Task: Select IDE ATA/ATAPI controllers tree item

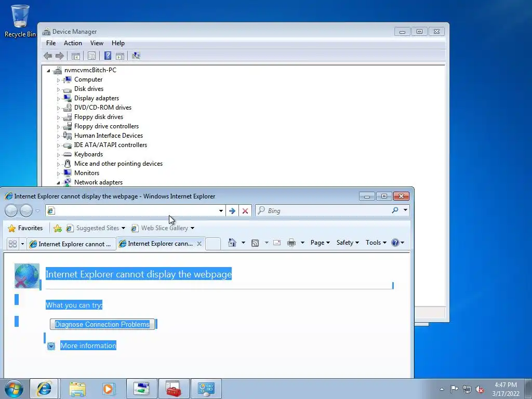Action: point(110,145)
